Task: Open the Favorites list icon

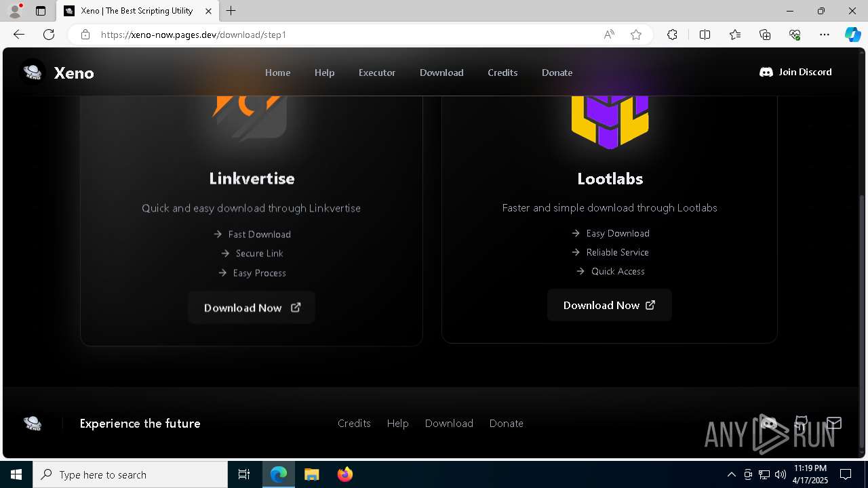Action: click(x=735, y=35)
